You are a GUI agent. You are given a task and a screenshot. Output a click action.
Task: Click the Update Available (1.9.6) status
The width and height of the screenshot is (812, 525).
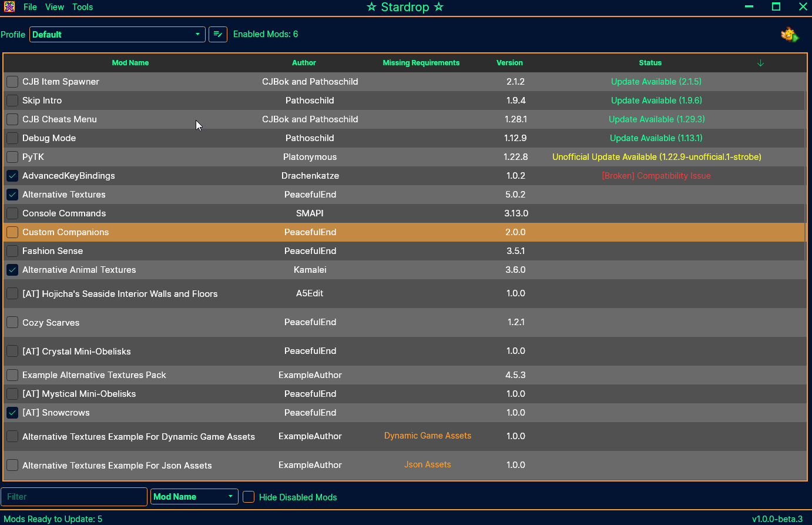pos(656,101)
